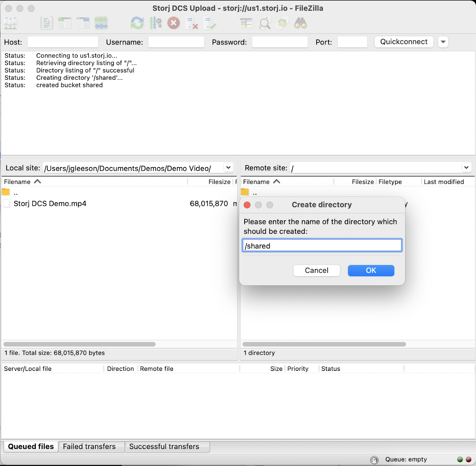Click the Host input field
Screen dimensions: 476x466
pyautogui.click(x=63, y=42)
